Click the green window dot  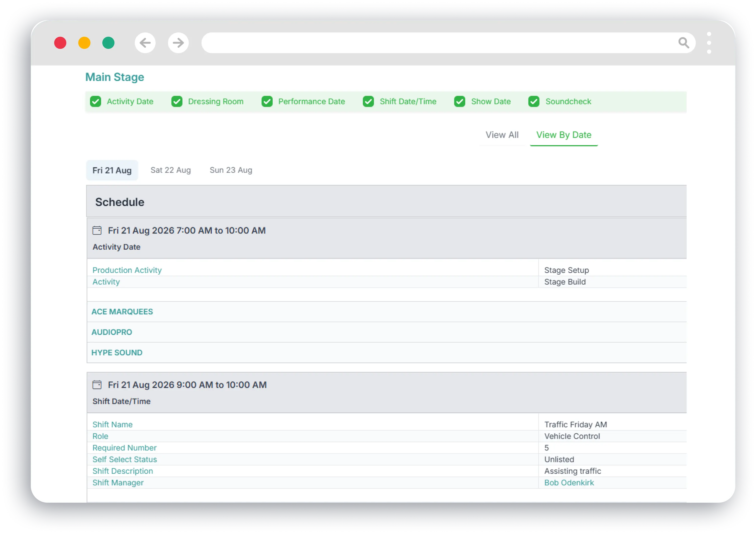pos(108,43)
